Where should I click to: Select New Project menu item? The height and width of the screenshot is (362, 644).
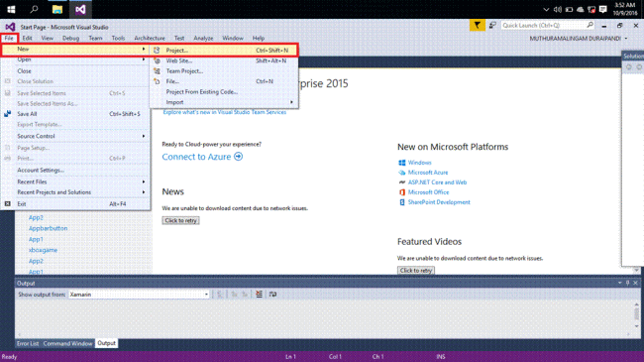pyautogui.click(x=224, y=51)
